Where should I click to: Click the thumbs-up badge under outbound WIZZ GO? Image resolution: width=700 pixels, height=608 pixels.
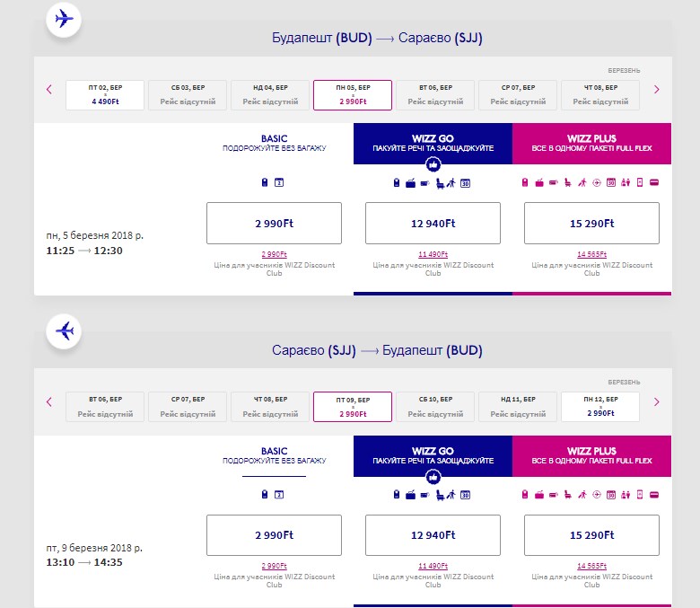click(x=433, y=165)
